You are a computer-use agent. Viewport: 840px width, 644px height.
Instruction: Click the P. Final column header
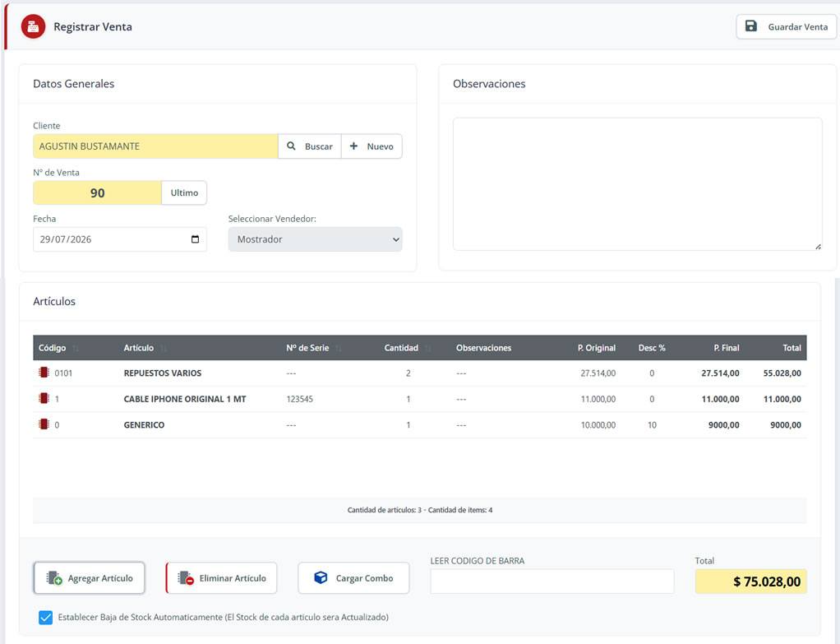pyautogui.click(x=726, y=348)
